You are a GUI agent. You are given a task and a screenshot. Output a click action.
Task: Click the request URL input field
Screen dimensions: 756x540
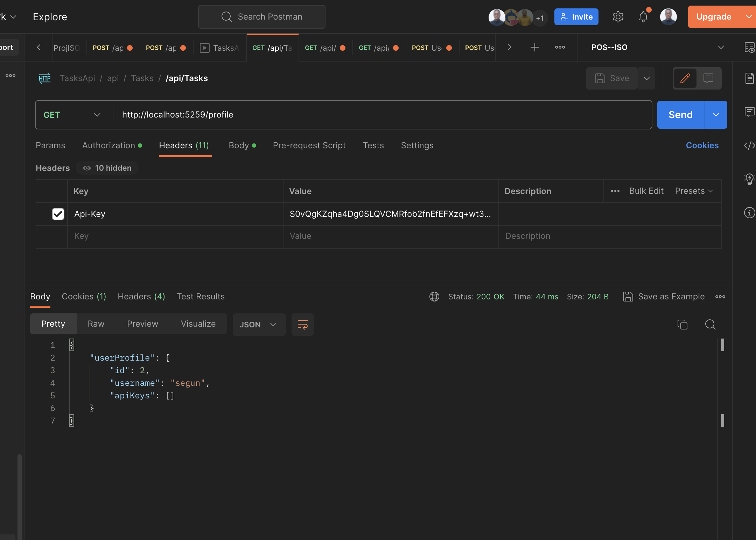(381, 115)
